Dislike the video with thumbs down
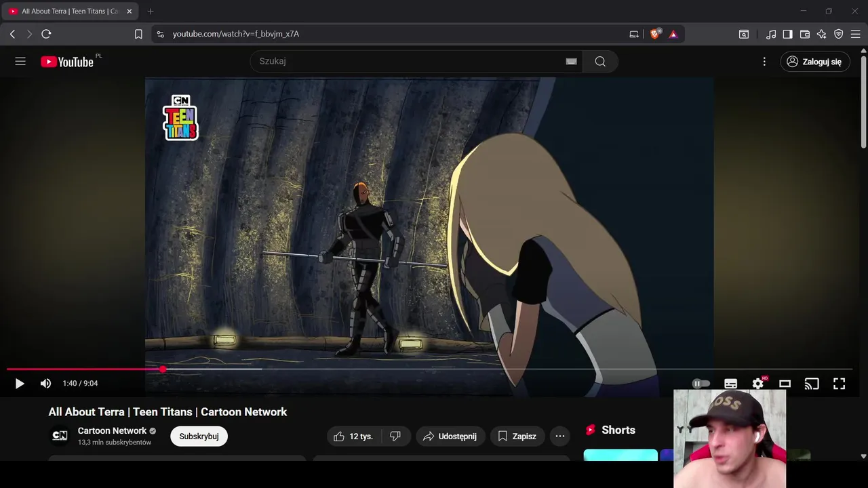This screenshot has width=868, height=488. click(x=395, y=436)
